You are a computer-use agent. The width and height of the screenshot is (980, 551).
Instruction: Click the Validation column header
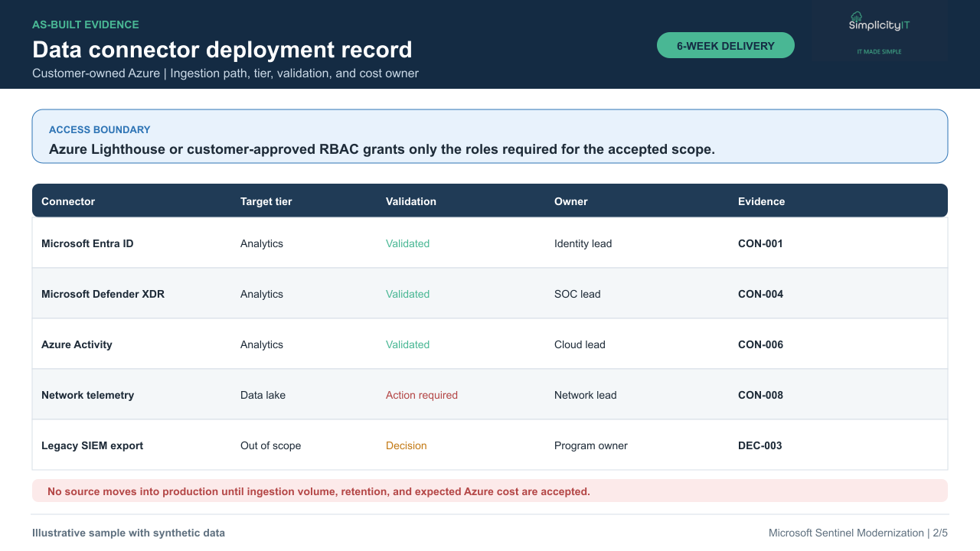(411, 201)
